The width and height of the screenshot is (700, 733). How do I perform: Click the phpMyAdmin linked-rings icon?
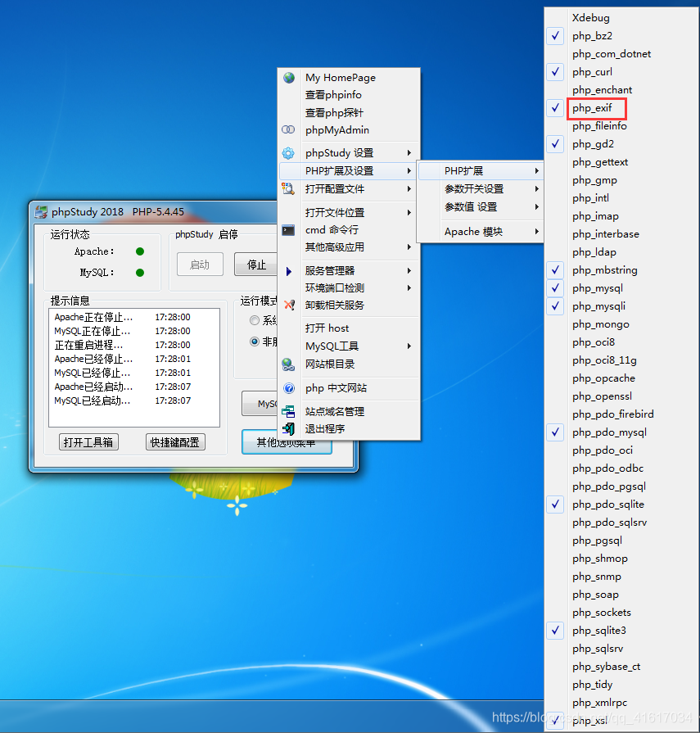click(288, 129)
